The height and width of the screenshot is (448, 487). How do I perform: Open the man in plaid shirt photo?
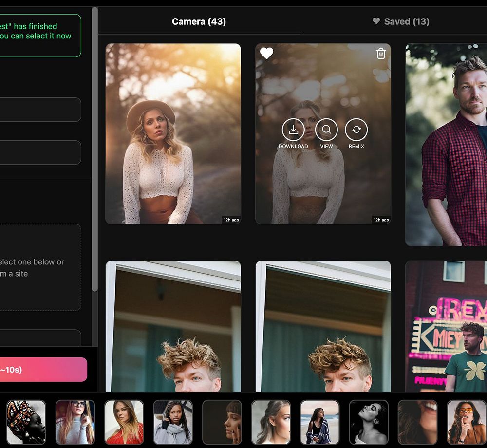pyautogui.click(x=446, y=145)
